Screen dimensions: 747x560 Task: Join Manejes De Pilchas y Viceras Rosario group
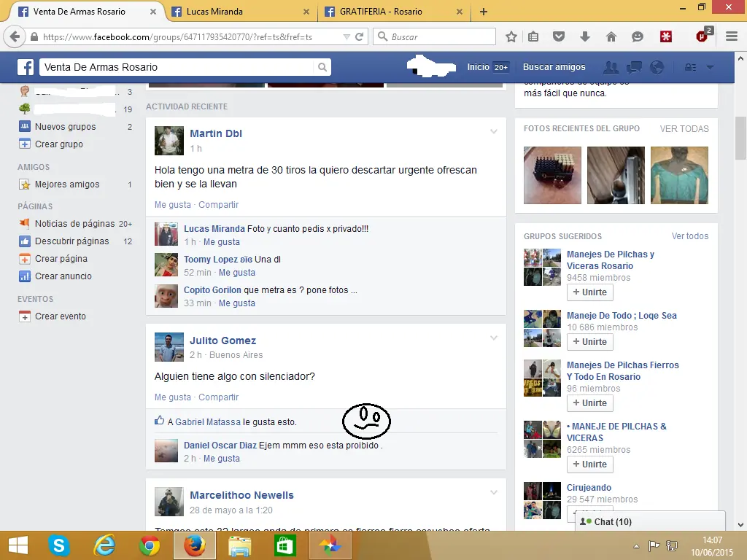pos(589,292)
